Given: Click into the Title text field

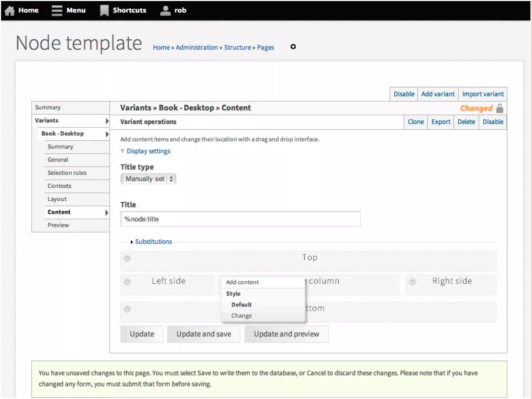Looking at the screenshot, I should tap(240, 219).
